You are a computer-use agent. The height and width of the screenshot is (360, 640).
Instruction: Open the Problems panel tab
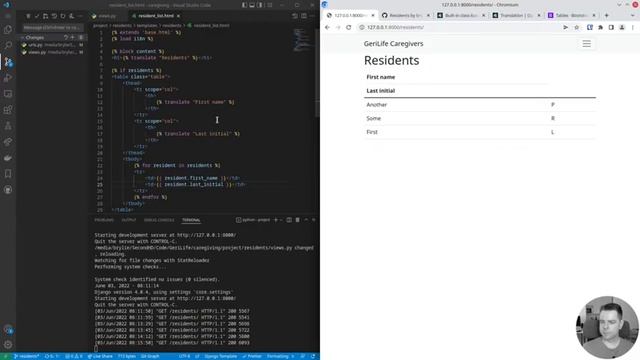(104, 220)
